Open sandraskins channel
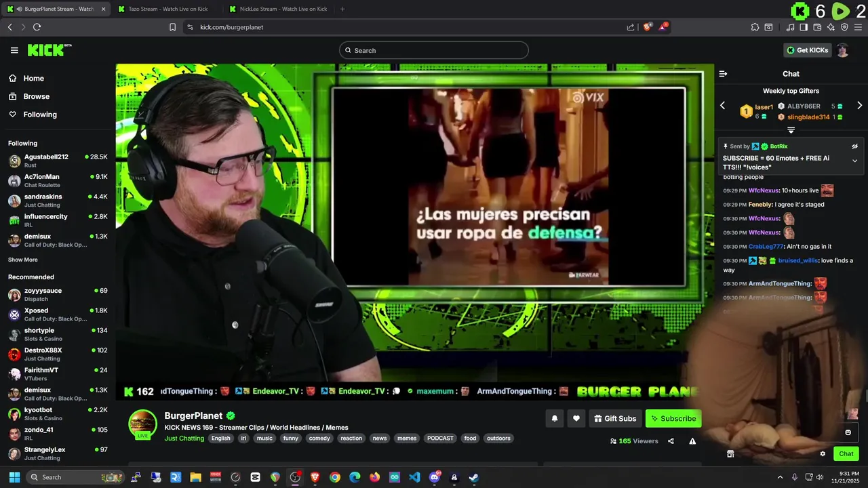 tap(58, 201)
